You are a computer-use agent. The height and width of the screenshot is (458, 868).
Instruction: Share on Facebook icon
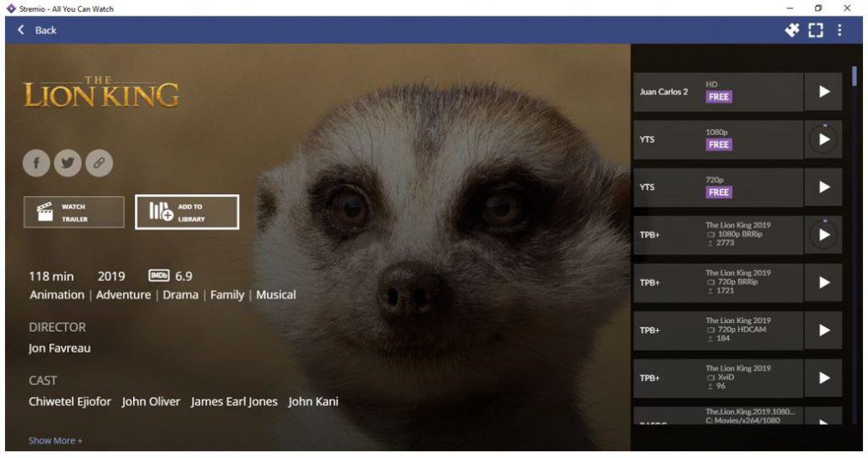pos(36,163)
